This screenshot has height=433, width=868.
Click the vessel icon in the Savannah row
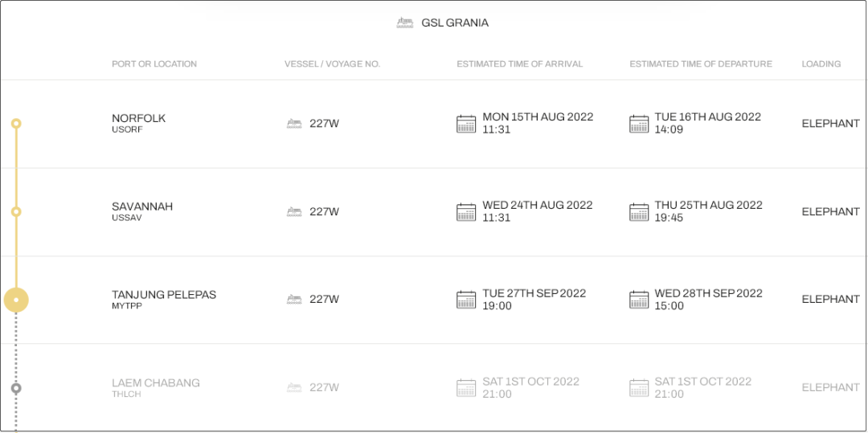[x=294, y=212]
